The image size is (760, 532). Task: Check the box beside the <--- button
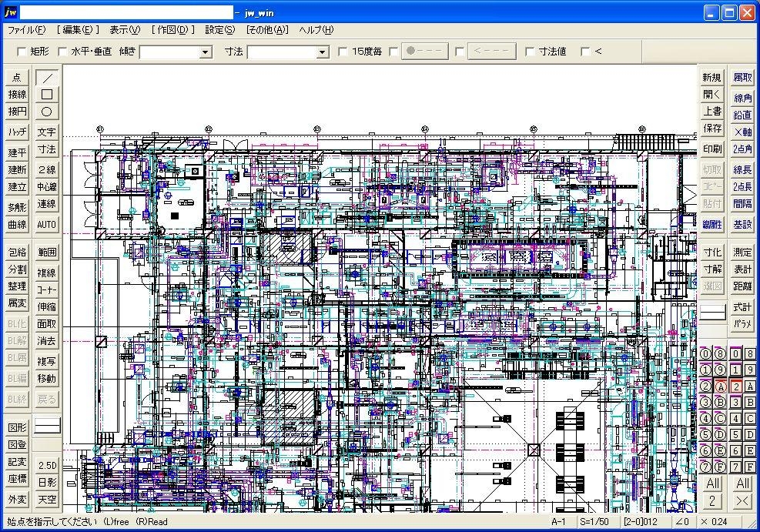coord(460,52)
